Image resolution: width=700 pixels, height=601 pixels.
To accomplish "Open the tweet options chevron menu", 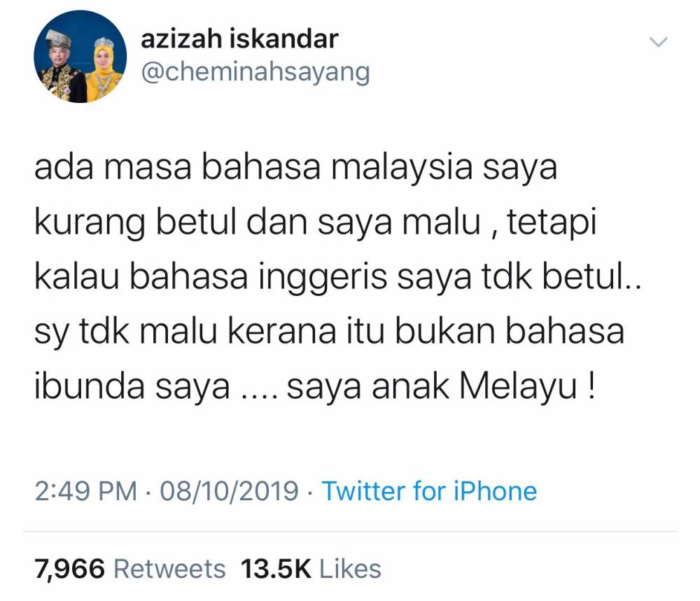I will tap(658, 43).
